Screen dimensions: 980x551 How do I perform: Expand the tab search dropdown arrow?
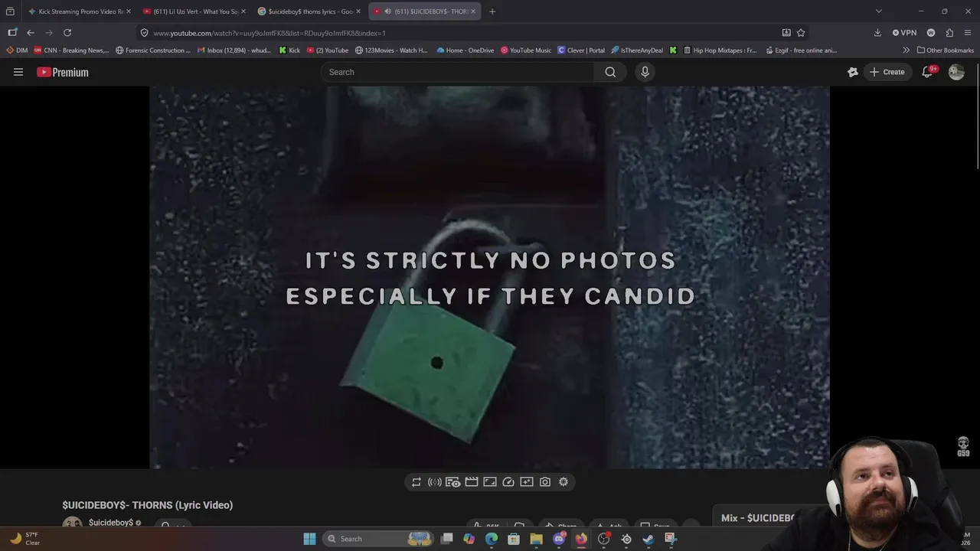(x=878, y=11)
